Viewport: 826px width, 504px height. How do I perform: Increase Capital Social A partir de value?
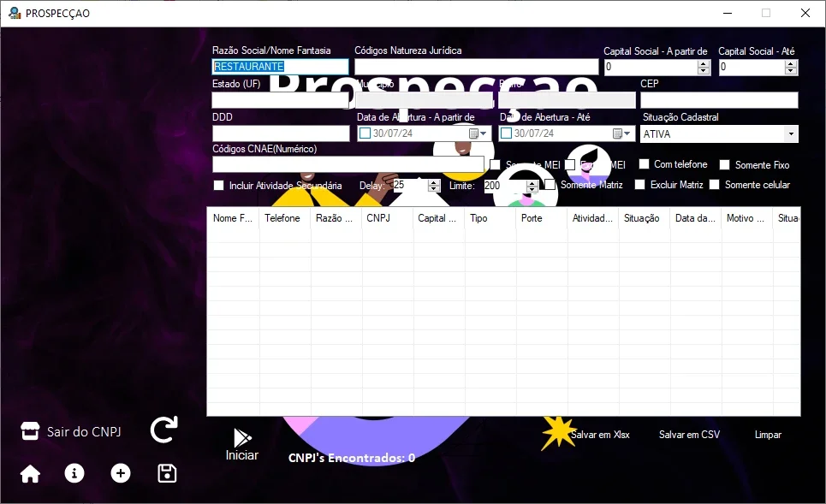(704, 63)
